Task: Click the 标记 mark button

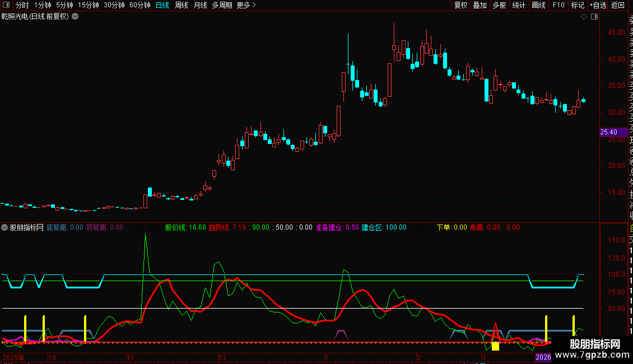Action: 578,5
